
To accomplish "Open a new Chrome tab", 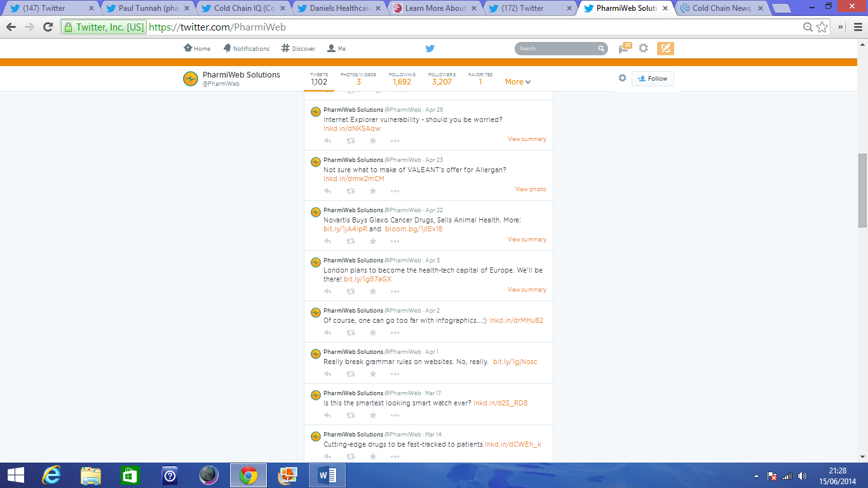I will tap(782, 8).
